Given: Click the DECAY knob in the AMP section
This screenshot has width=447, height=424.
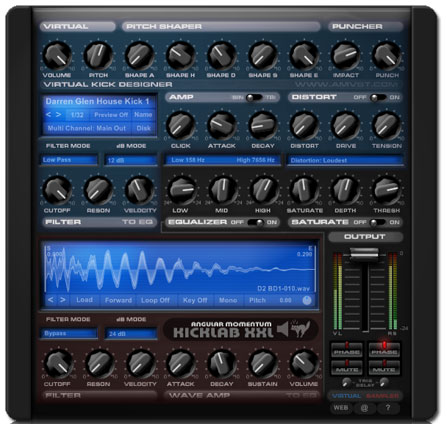Looking at the screenshot, I should 263,126.
